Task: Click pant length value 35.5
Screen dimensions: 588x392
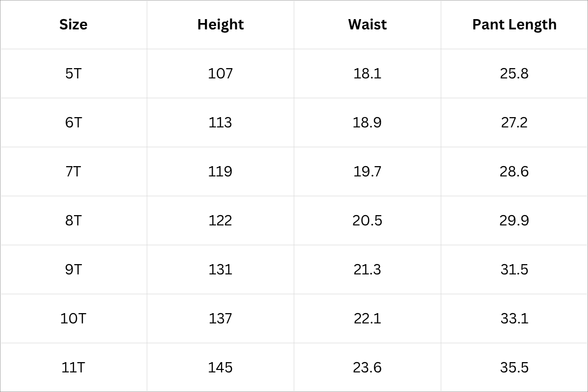Action: click(514, 367)
